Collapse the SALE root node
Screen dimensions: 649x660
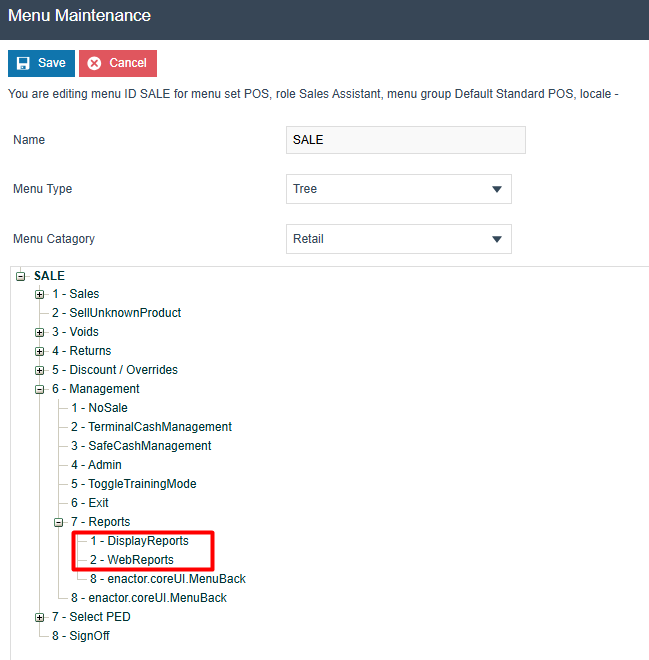21,276
